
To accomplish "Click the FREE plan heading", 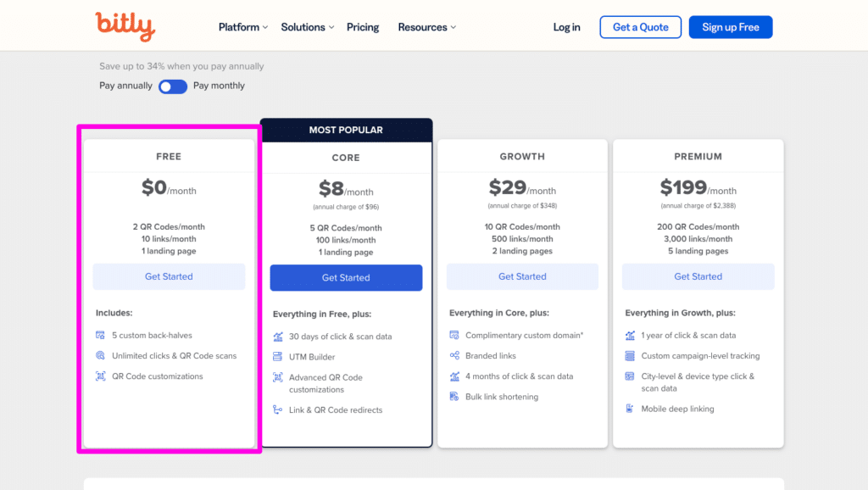I will tap(169, 157).
